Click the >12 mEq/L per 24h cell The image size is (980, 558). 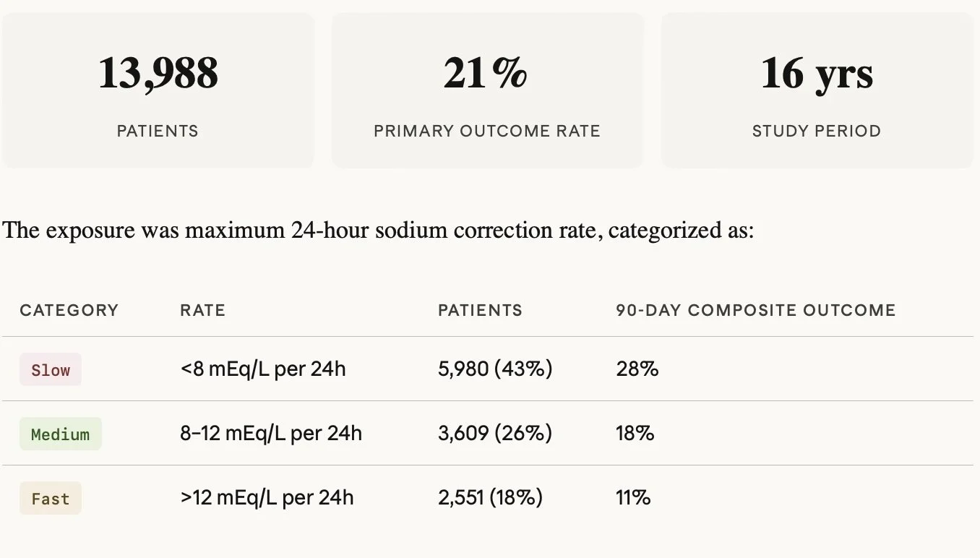pos(267,498)
